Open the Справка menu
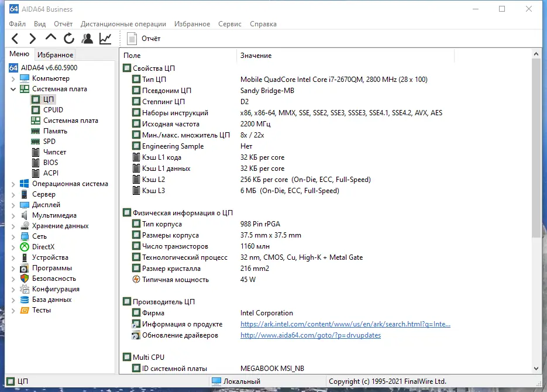547x392 pixels. [x=263, y=24]
